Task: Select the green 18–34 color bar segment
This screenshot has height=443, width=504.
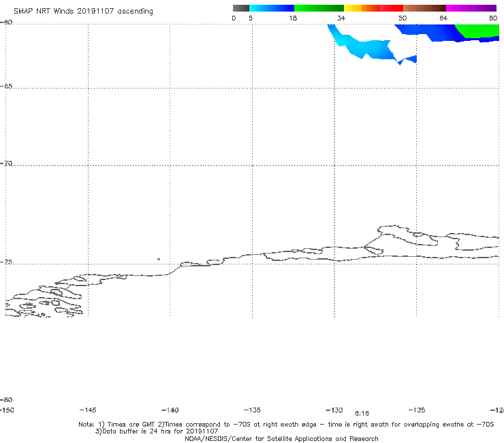Action: 319,8
